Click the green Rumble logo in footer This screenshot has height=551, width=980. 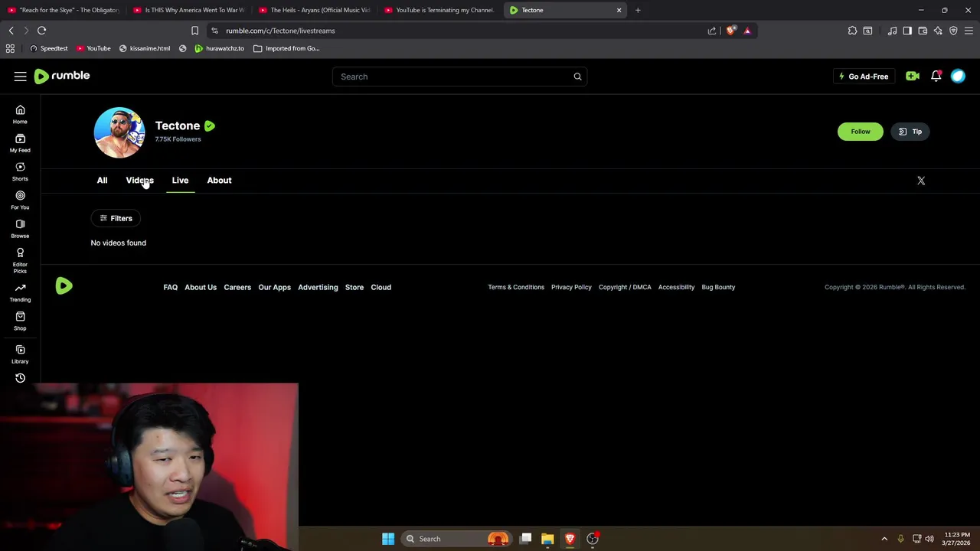pos(64,285)
